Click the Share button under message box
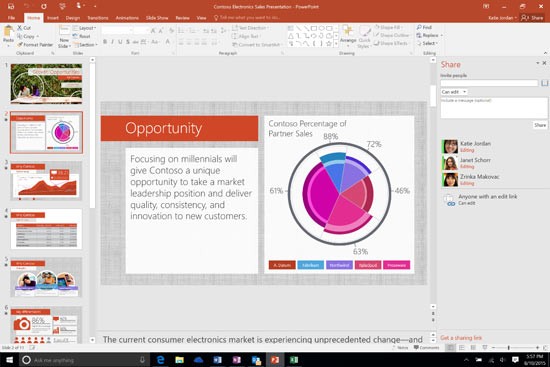The image size is (550, 367). point(540,125)
